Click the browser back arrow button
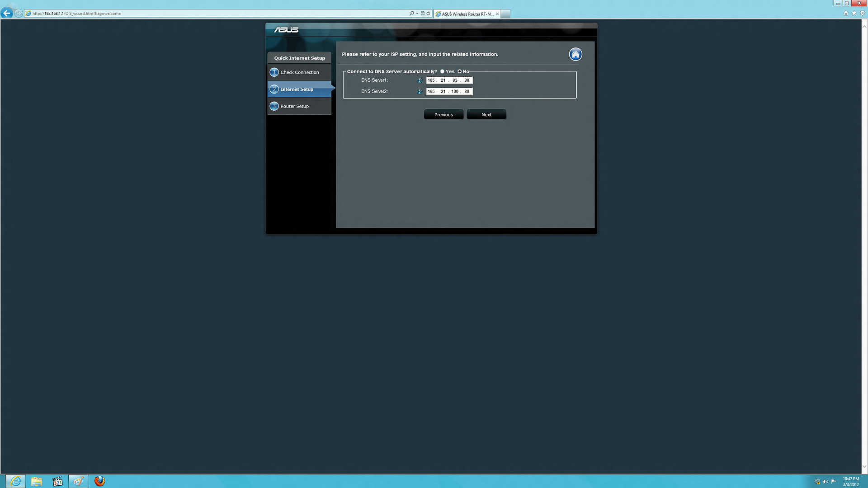This screenshot has width=868, height=488. pos(7,14)
